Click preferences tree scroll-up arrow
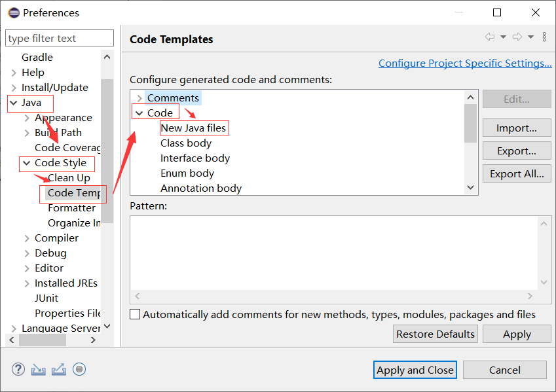This screenshot has width=556, height=392. [107, 57]
